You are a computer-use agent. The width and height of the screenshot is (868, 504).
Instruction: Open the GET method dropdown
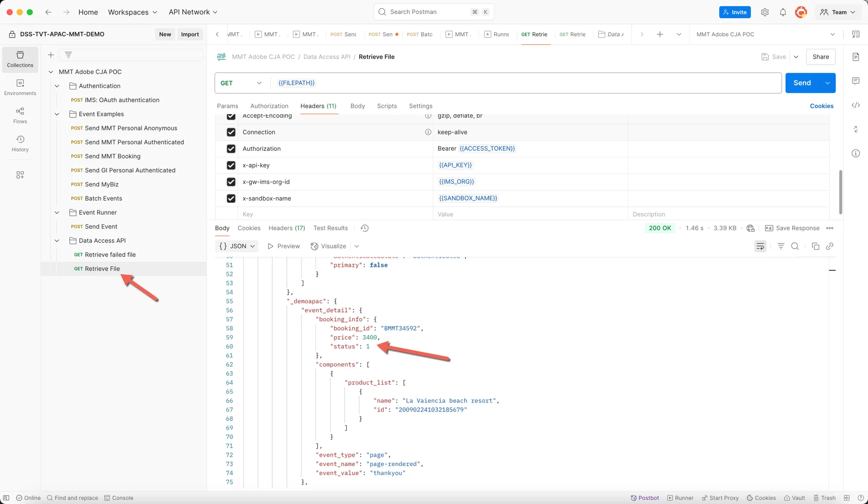[x=241, y=83]
